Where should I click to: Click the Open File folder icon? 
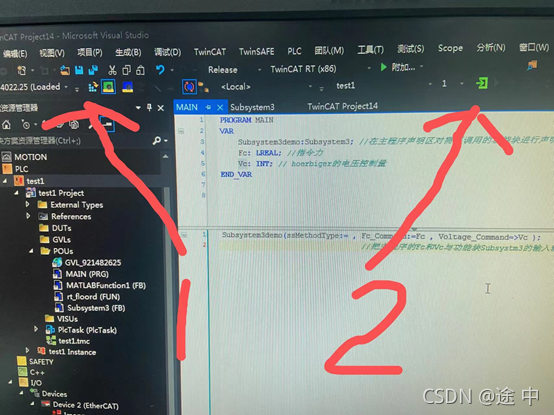tap(65, 70)
